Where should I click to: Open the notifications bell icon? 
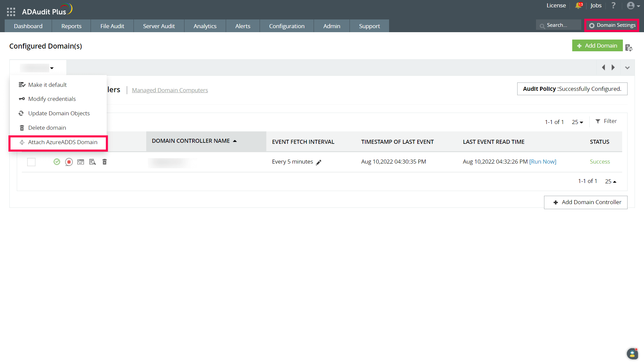[578, 5]
